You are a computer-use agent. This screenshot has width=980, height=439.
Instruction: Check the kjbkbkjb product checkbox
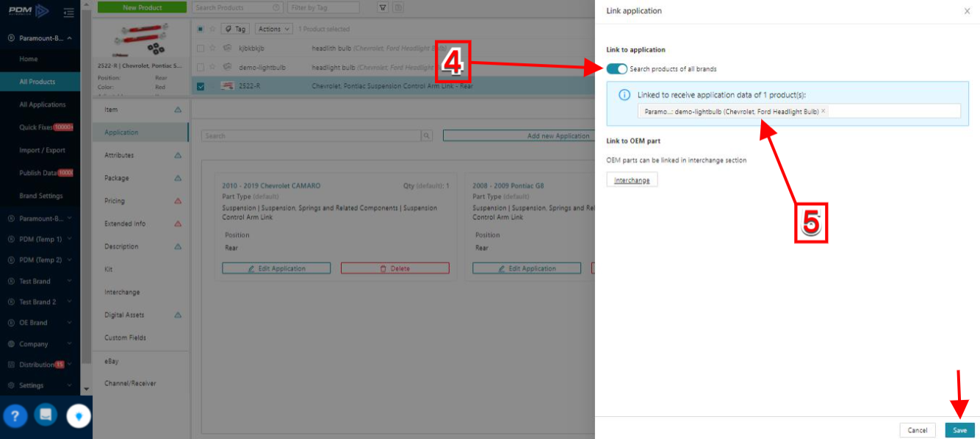pyautogui.click(x=201, y=49)
